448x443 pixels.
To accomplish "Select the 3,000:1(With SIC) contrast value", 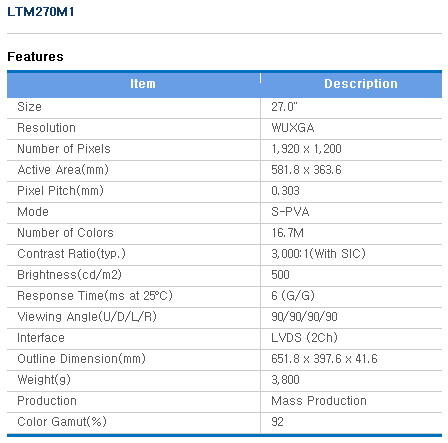I will click(x=318, y=254).
